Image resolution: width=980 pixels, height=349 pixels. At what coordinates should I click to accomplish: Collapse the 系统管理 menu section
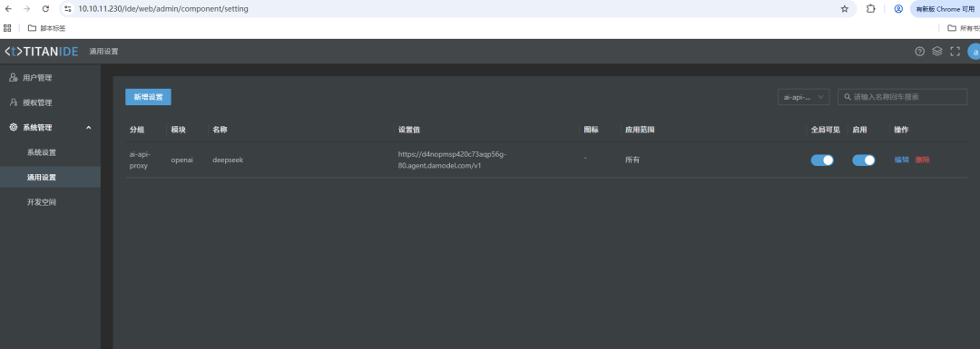[x=50, y=128]
